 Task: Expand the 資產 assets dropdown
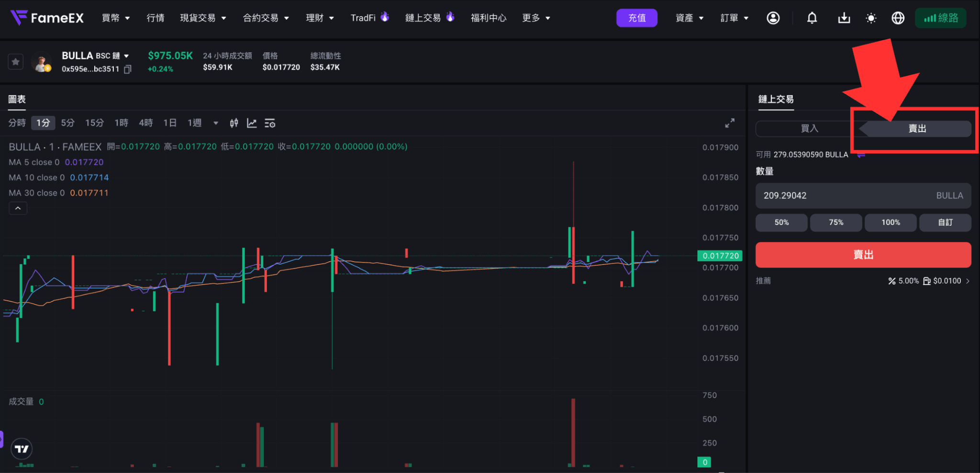click(x=690, y=18)
